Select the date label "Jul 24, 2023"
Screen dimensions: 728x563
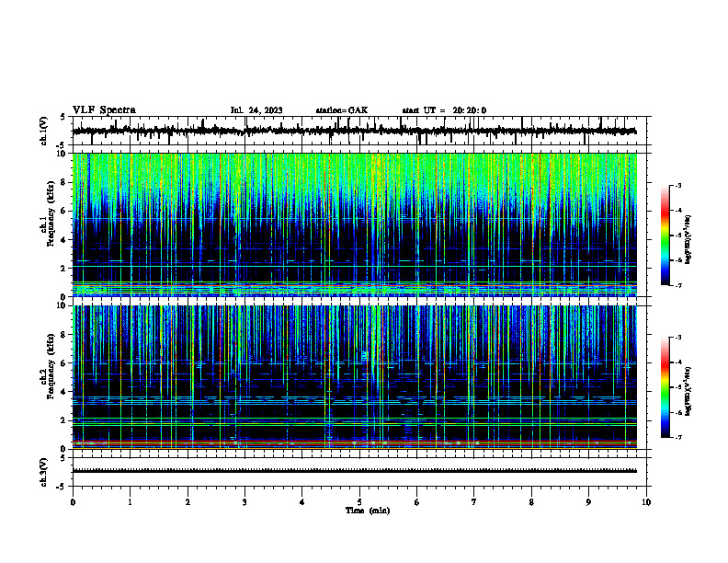pos(256,110)
